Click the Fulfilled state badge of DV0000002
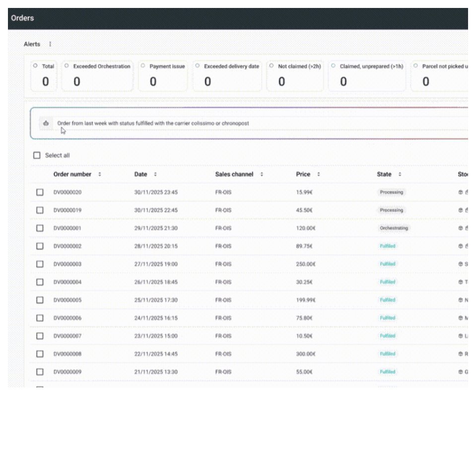This screenshot has height=469, width=476. [x=388, y=246]
